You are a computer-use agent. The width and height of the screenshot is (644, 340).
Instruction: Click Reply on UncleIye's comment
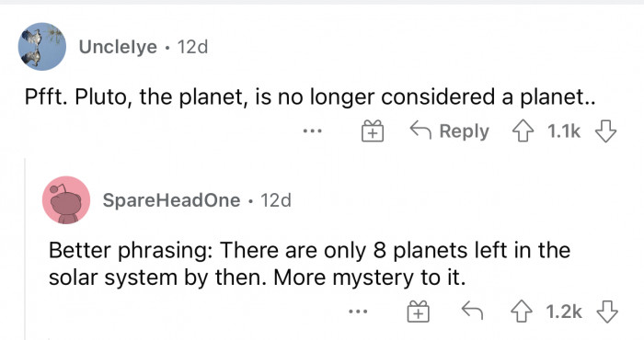(450, 131)
